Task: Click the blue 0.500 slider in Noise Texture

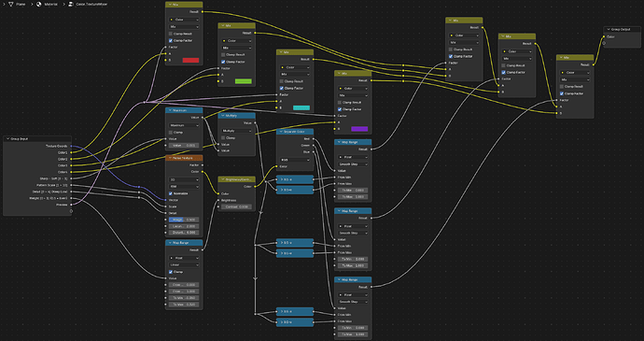Action: 184,220
